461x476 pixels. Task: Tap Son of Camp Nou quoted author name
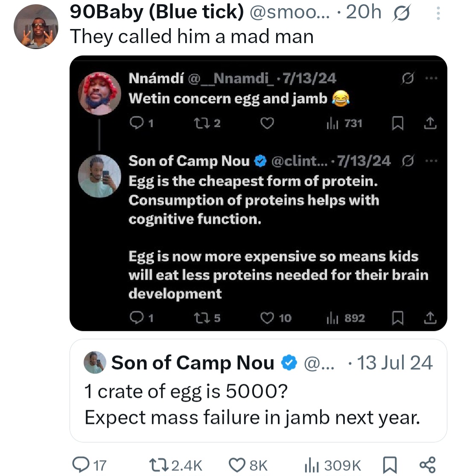(x=193, y=363)
